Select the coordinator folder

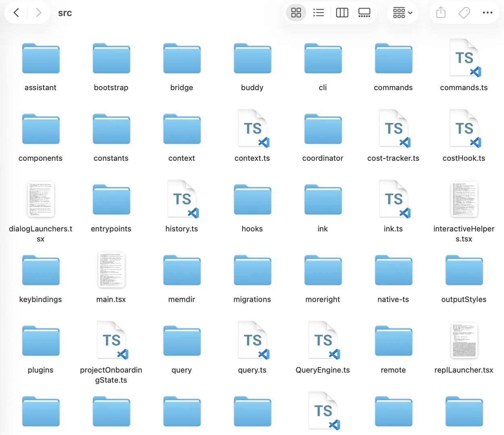[323, 129]
